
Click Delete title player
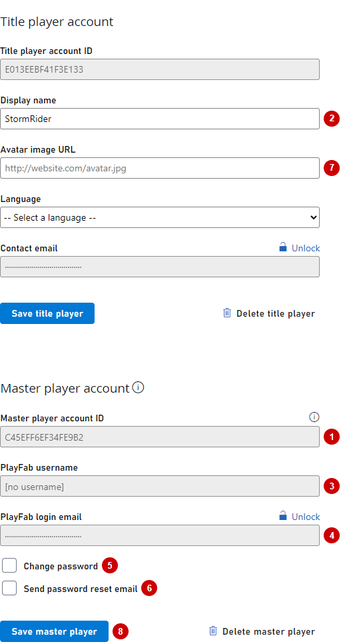coord(269,313)
